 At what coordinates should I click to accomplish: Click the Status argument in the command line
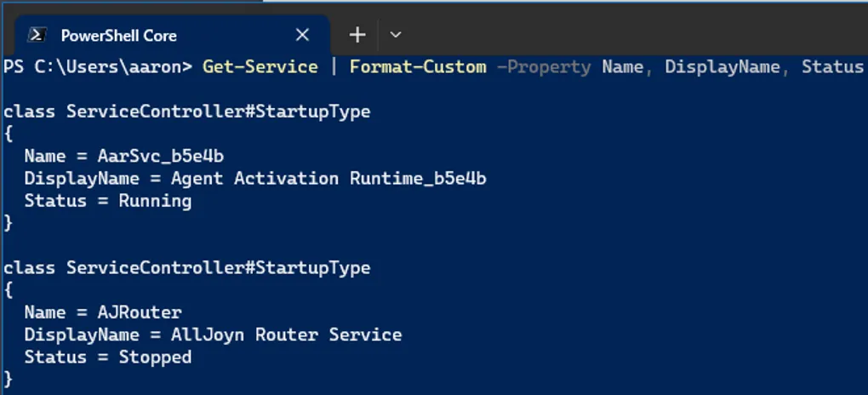pyautogui.click(x=832, y=66)
